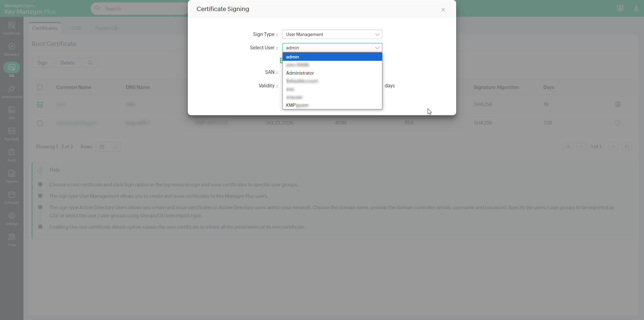The height and width of the screenshot is (320, 644).
Task: Access the Tools sidebar icon
Action: tap(12, 239)
